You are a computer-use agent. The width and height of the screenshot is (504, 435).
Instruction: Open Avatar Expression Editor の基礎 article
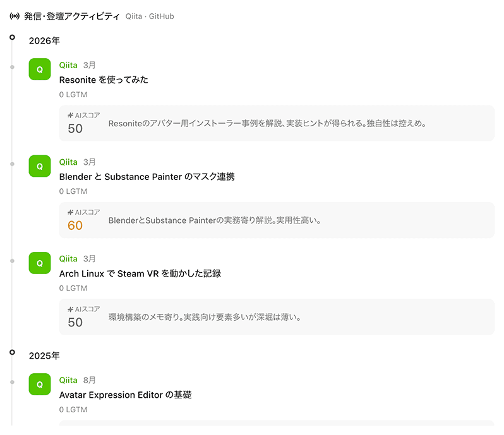(x=125, y=395)
